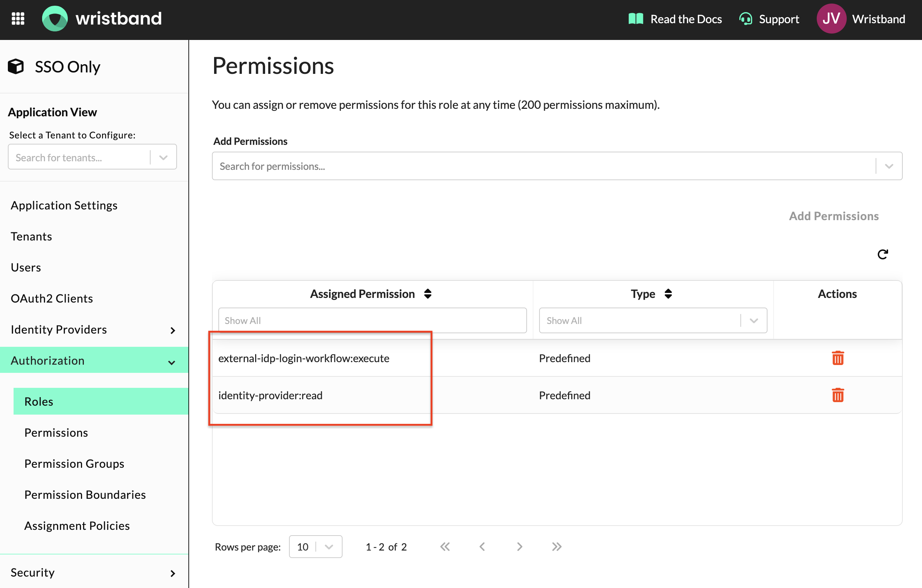The width and height of the screenshot is (922, 588).
Task: Click the Wristband shield logo
Action: point(55,19)
